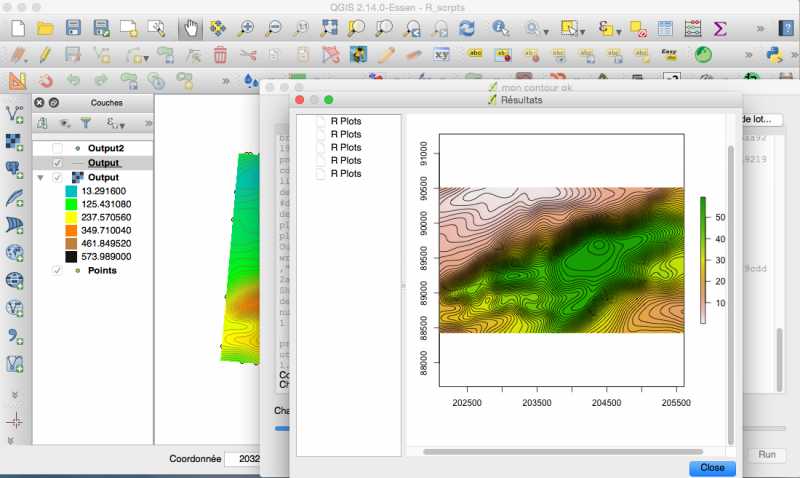Click the Zoom In magnifier tool
Viewport: 800px width, 478px height.
[x=246, y=28]
